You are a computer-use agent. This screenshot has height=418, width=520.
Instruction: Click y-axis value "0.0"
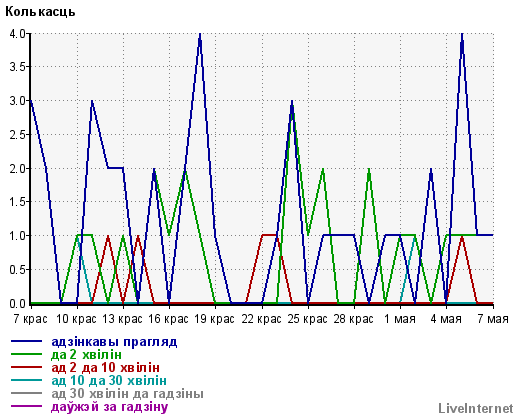pos(17,303)
